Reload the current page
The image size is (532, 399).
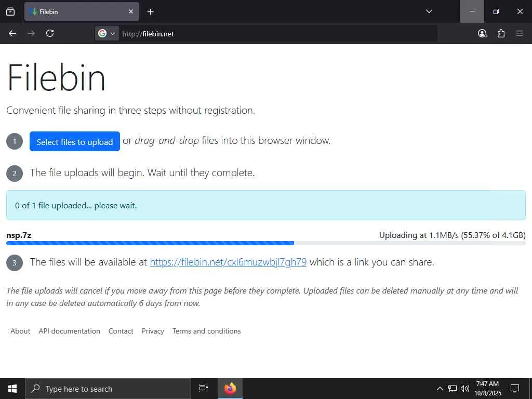(50, 33)
